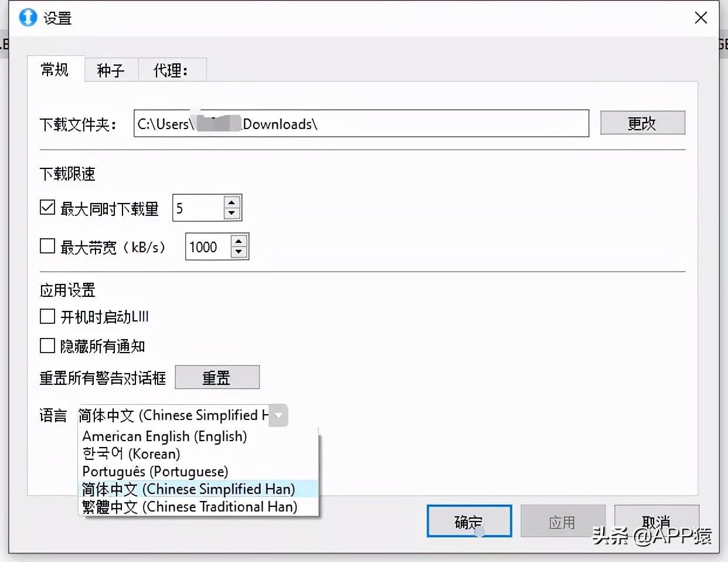The image size is (728, 562).
Task: Click the spinner down arrow for simultaneous downloads
Action: [x=231, y=214]
